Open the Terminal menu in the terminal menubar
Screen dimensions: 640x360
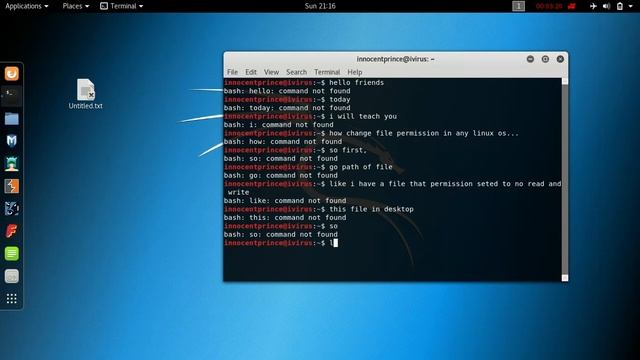(x=327, y=72)
